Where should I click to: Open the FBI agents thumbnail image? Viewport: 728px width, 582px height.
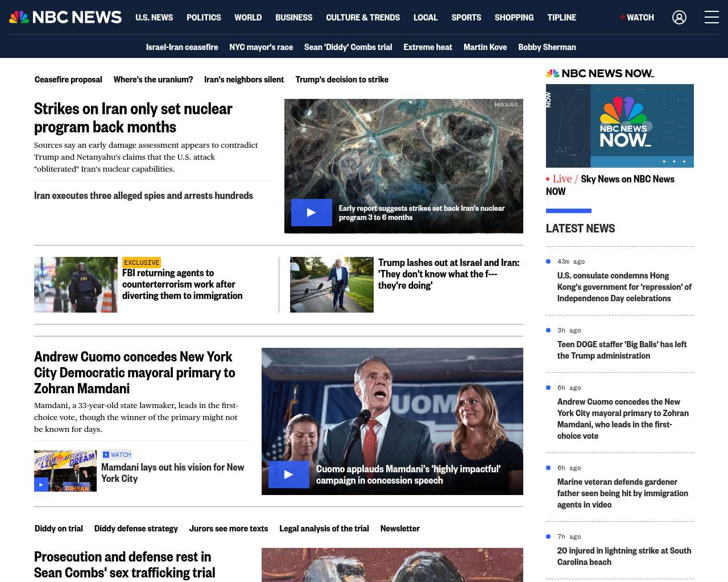pos(76,285)
